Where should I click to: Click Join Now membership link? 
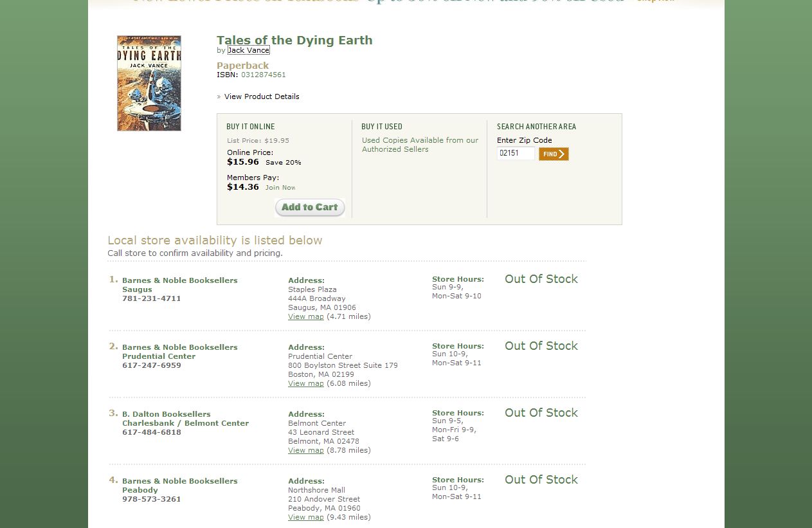coord(280,188)
